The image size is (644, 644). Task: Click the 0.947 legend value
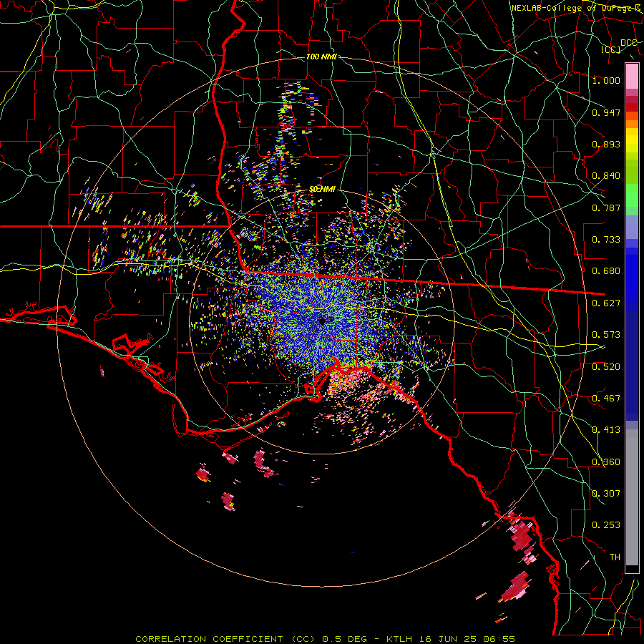pyautogui.click(x=606, y=112)
